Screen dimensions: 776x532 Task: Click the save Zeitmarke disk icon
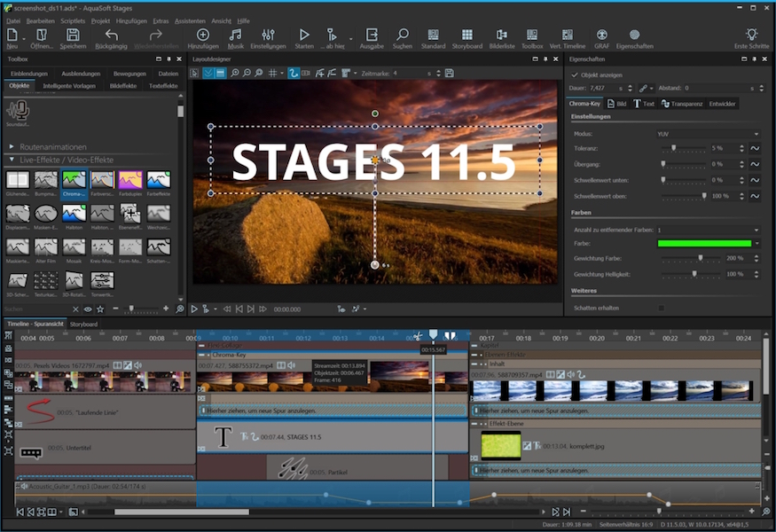(450, 74)
